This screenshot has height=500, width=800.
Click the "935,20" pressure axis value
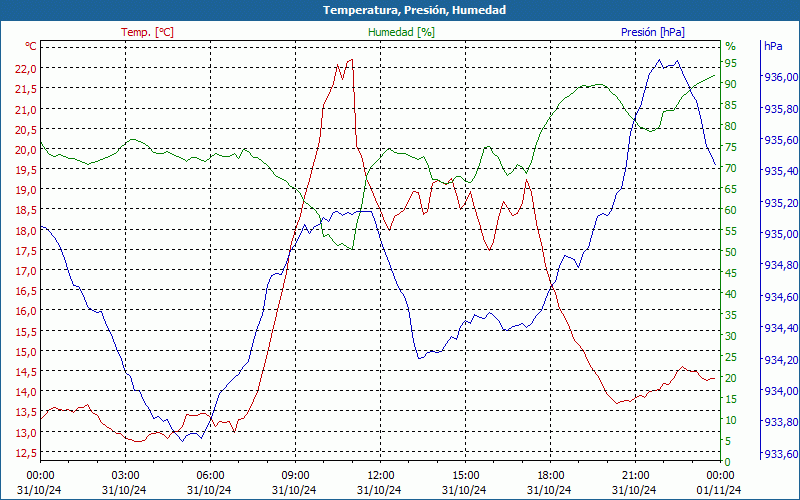tap(780, 203)
